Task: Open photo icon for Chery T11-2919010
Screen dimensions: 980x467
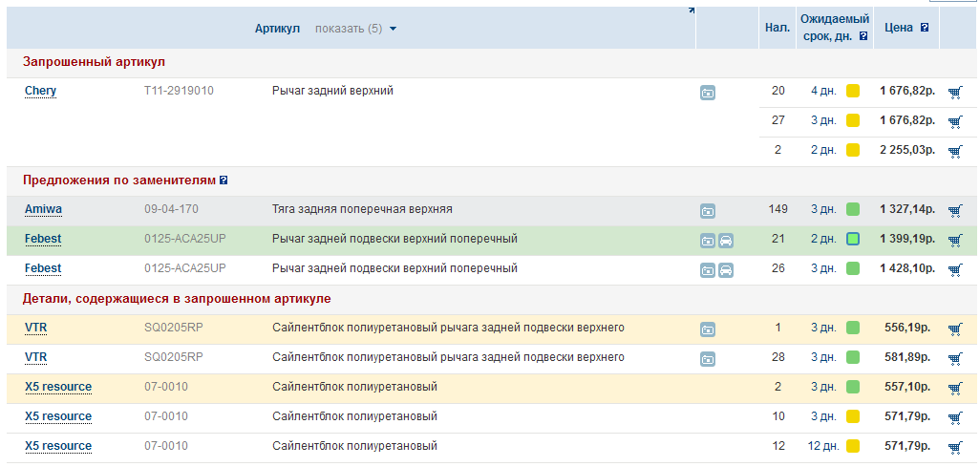Action: point(708,94)
